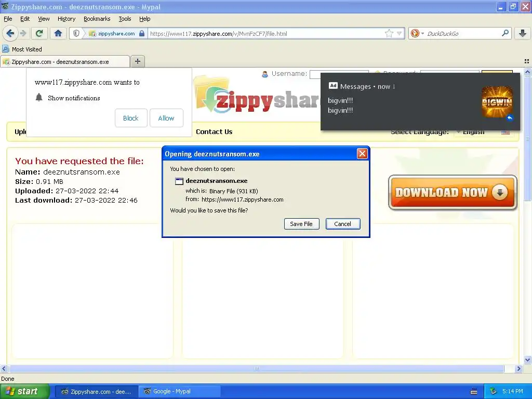This screenshot has height=399, width=532.
Task: Open the DuckDuckGo search engine selector
Action: (x=417, y=33)
